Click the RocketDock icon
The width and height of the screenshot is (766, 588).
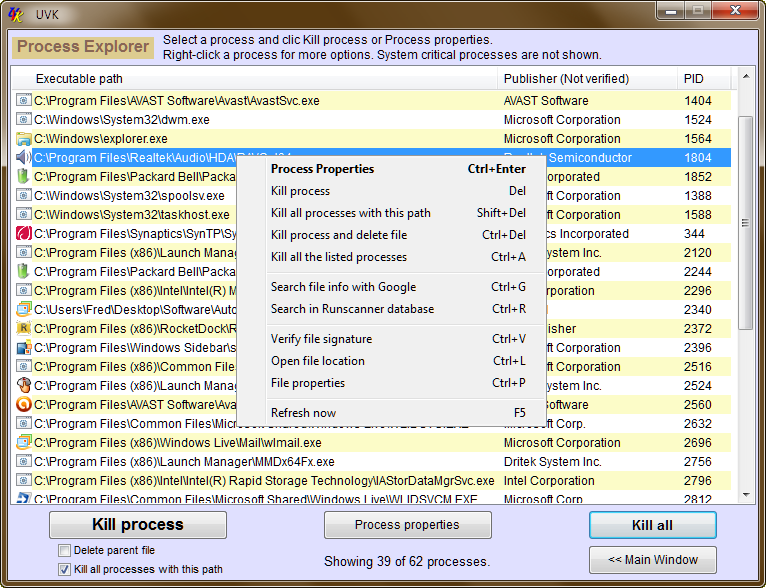(x=23, y=329)
